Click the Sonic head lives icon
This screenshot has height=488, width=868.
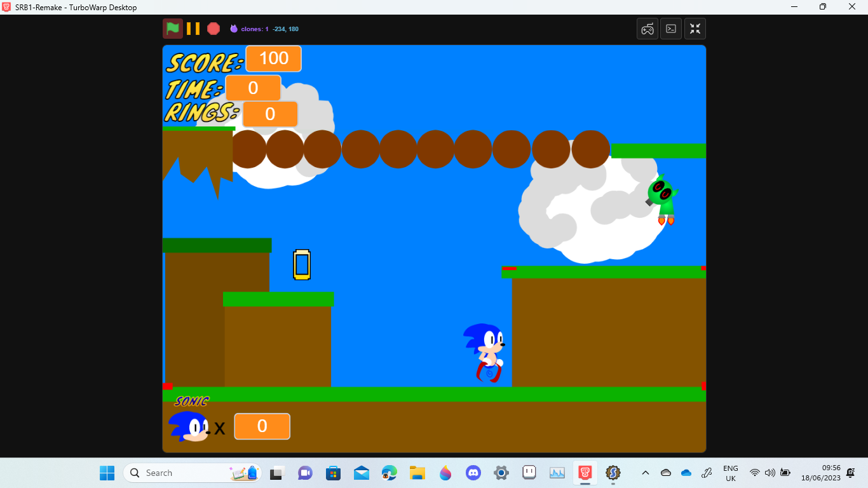pos(189,426)
